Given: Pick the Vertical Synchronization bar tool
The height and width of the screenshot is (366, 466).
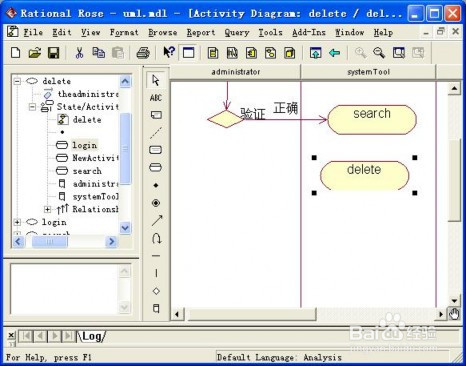Looking at the screenshot, I should (x=156, y=273).
